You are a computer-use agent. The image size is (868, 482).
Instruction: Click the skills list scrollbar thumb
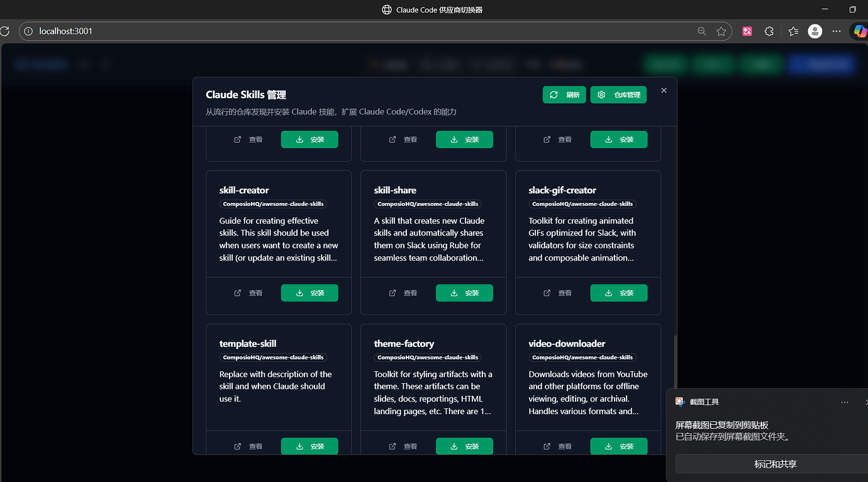(x=676, y=361)
